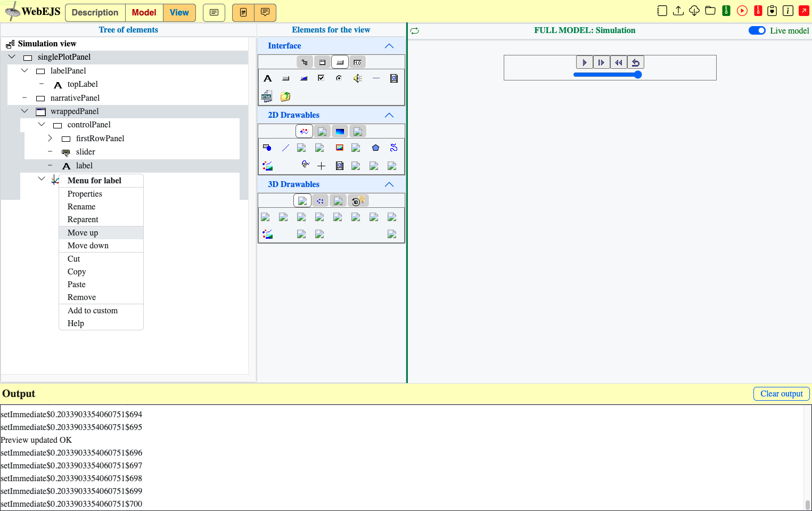Collapse the 3D Drawables section
812x511 pixels.
click(x=389, y=184)
